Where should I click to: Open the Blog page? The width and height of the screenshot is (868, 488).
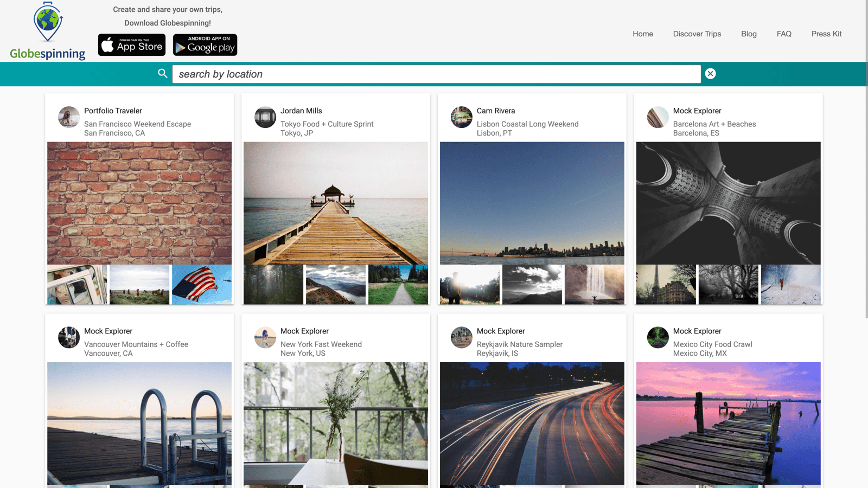pyautogui.click(x=749, y=34)
